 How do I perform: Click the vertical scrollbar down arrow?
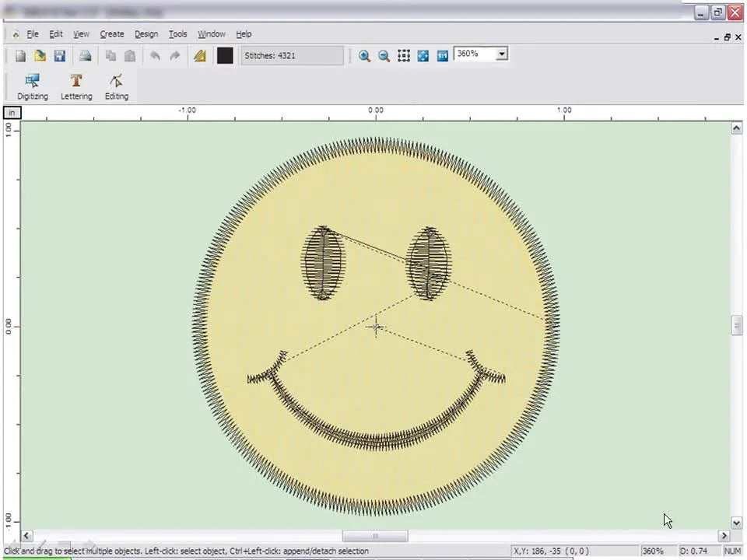pos(737,523)
